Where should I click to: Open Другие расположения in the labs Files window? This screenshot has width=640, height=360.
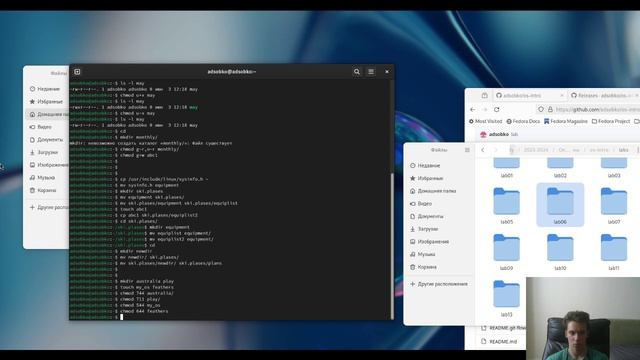tap(439, 284)
